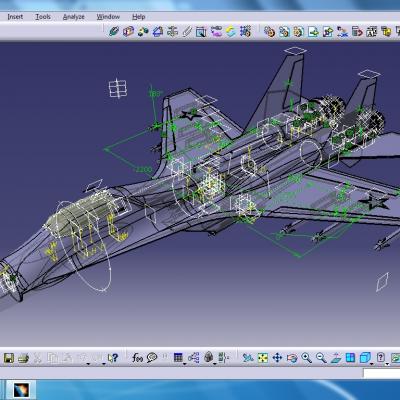Open the Insert menu
Image resolution: width=400 pixels, height=400 pixels.
(15, 17)
